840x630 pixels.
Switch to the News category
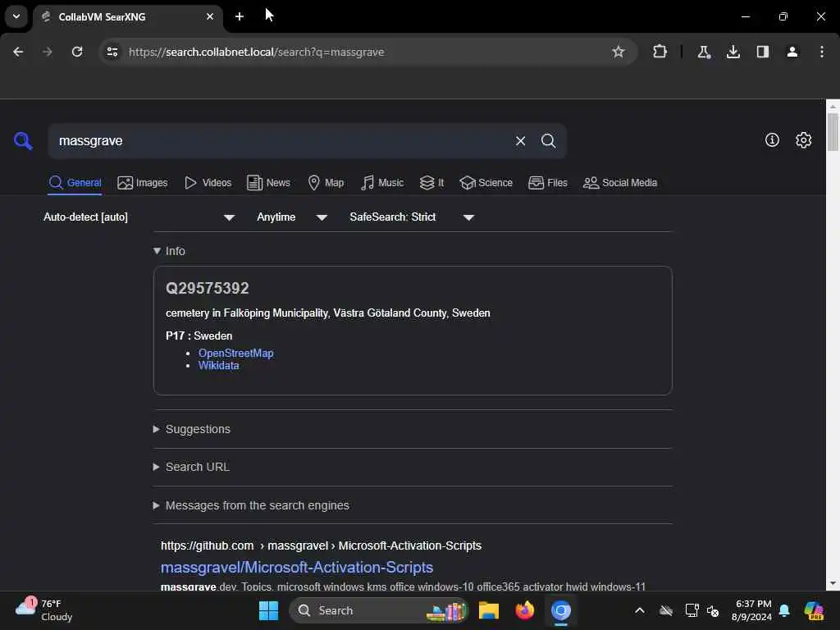coord(268,183)
